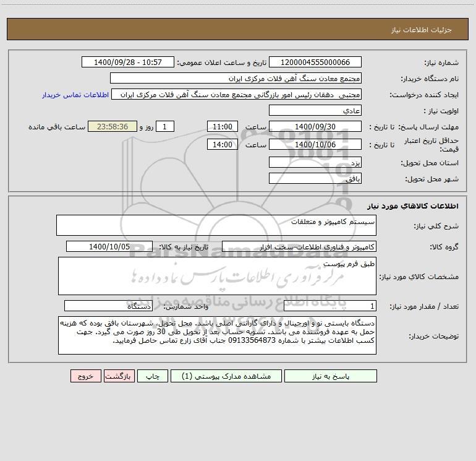Click the نام دستگاه خریدار field
The height and width of the screenshot is (461, 476).
point(236,78)
